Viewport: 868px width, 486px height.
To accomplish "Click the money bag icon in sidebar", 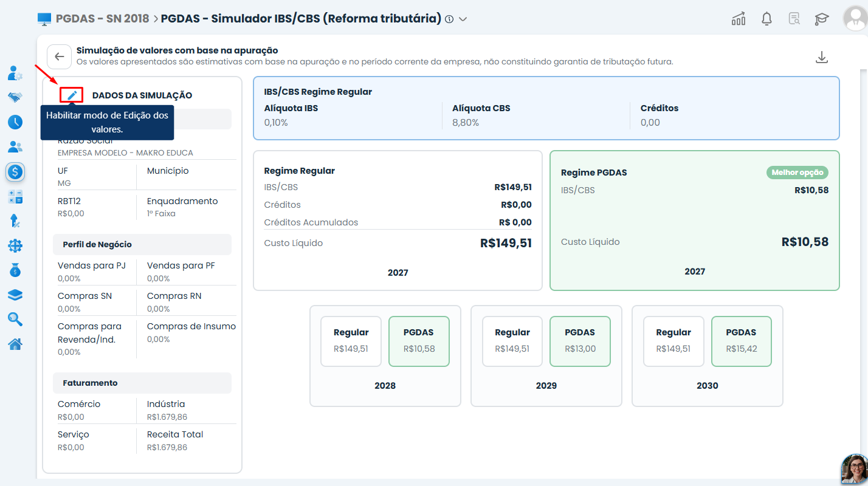I will point(15,270).
